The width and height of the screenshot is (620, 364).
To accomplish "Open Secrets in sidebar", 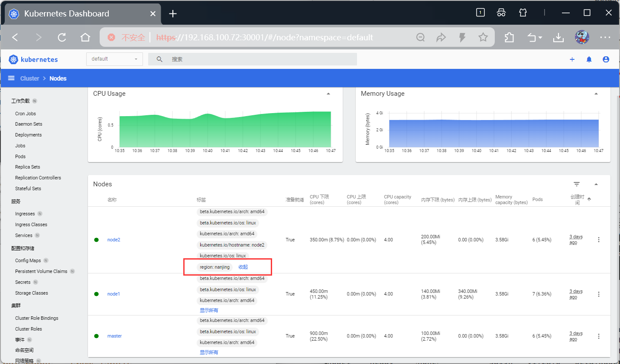I will 23,282.
